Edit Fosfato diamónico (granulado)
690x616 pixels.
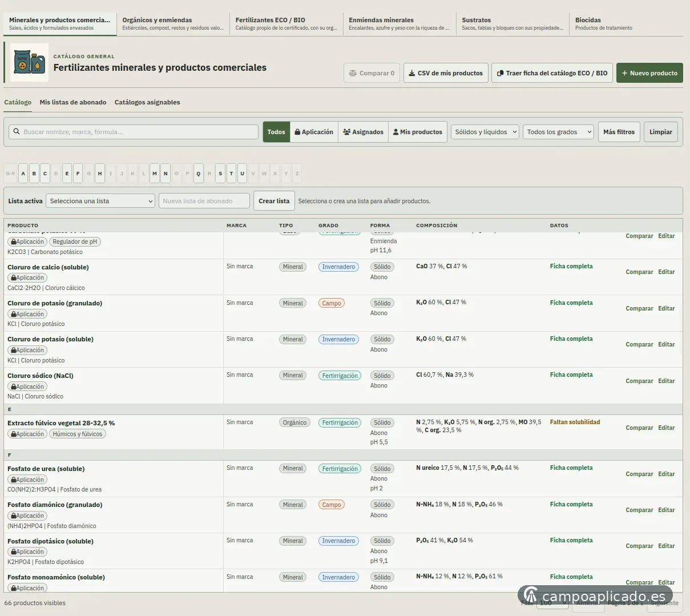(x=667, y=510)
